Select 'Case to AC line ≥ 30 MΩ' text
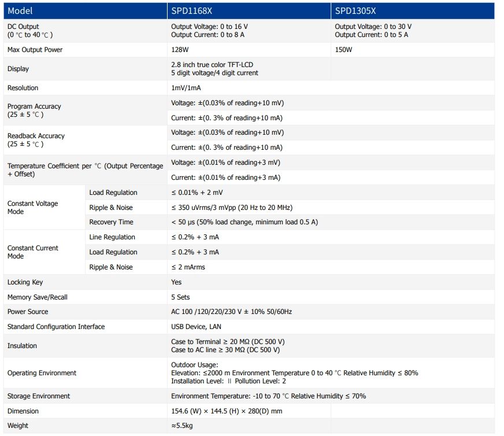This screenshot has height=436, width=504. click(x=207, y=350)
